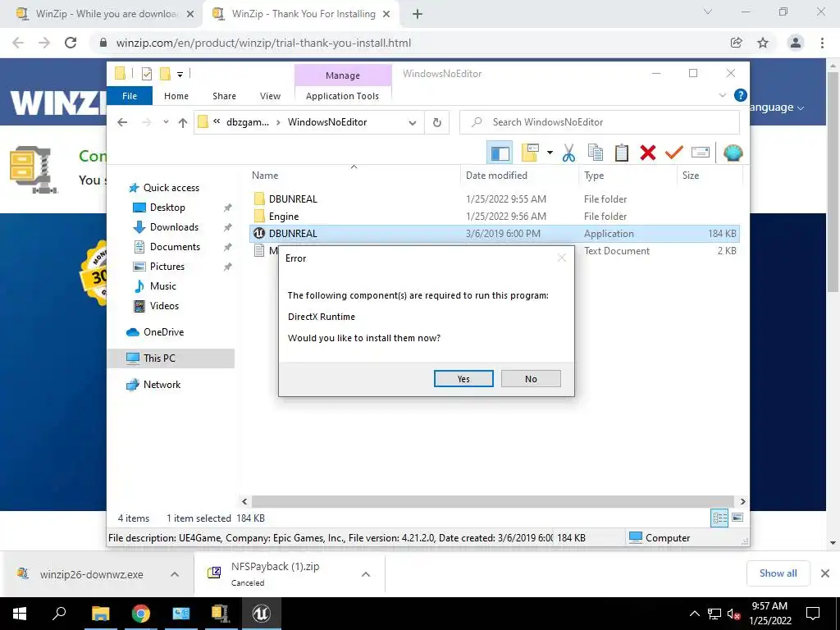
Task: Close the downloads bar
Action: (825, 573)
